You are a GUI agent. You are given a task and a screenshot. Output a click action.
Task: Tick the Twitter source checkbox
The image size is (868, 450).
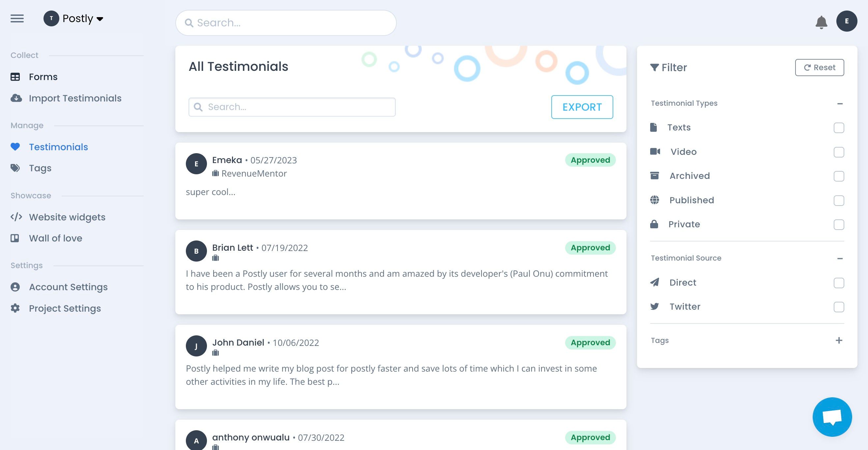coord(839,307)
